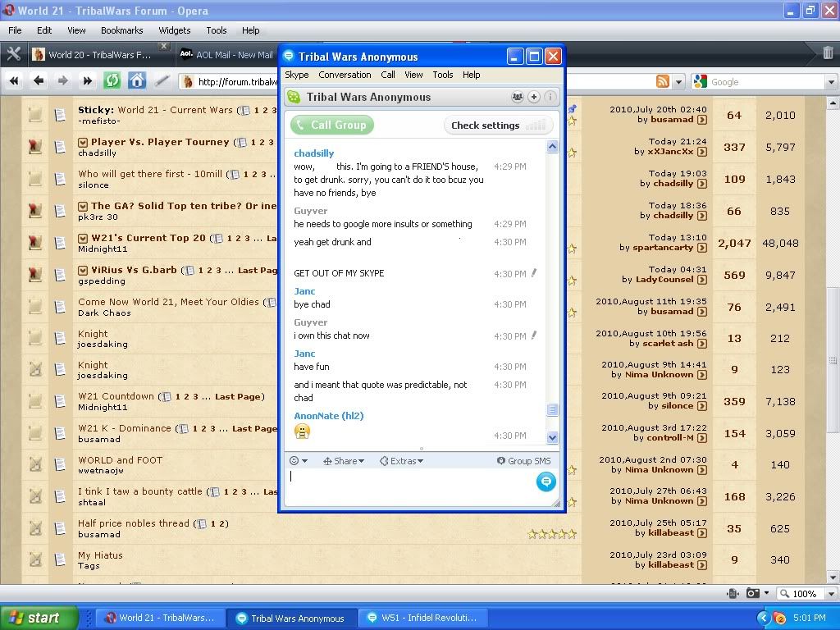The height and width of the screenshot is (630, 840).
Task: Click the fast forward navigation button
Action: tap(87, 81)
